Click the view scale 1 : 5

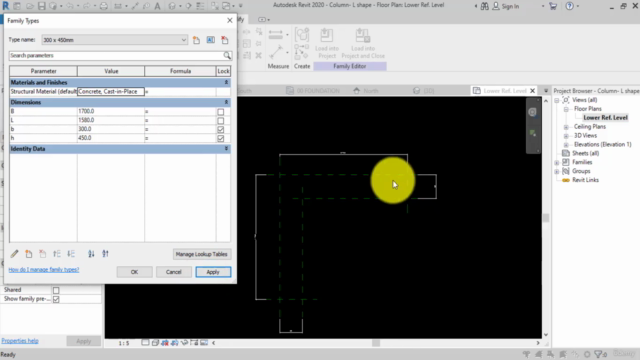coord(124,343)
